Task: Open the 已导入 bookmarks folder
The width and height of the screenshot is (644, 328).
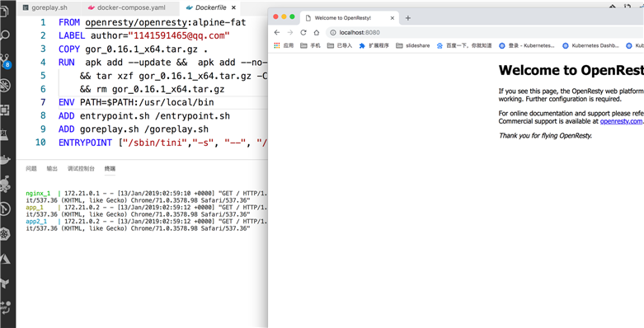Action: coord(340,45)
